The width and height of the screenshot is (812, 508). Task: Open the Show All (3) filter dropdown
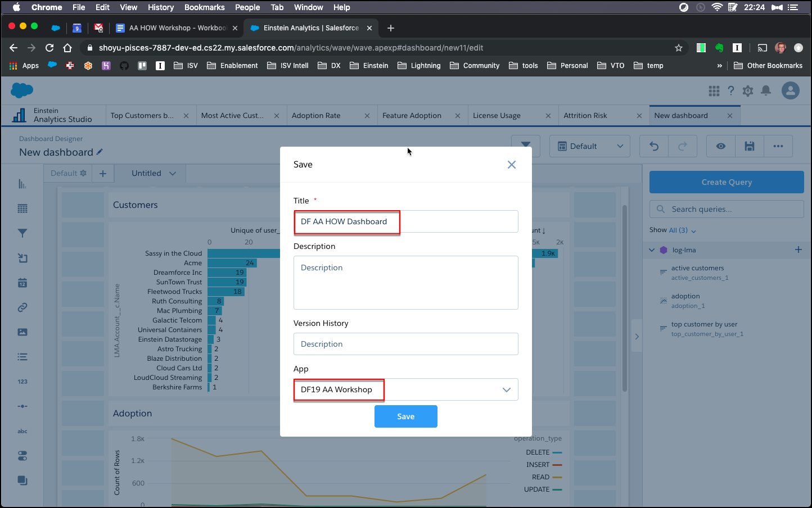point(682,230)
